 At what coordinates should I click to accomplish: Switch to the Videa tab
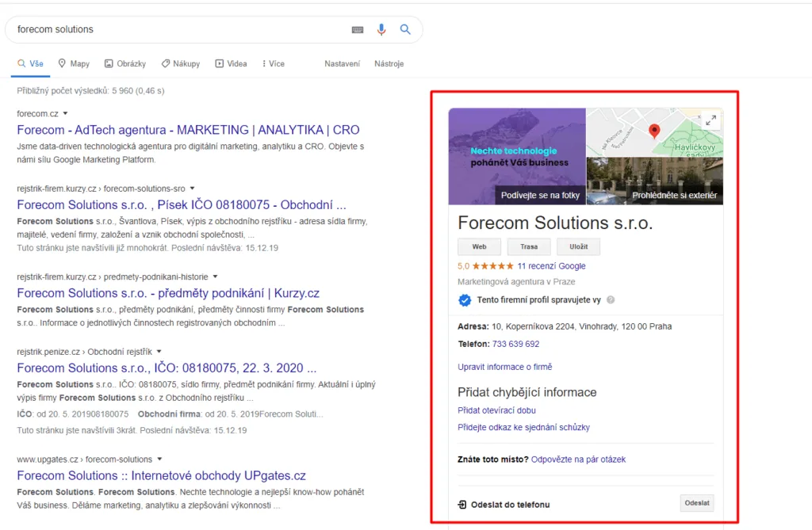[231, 63]
